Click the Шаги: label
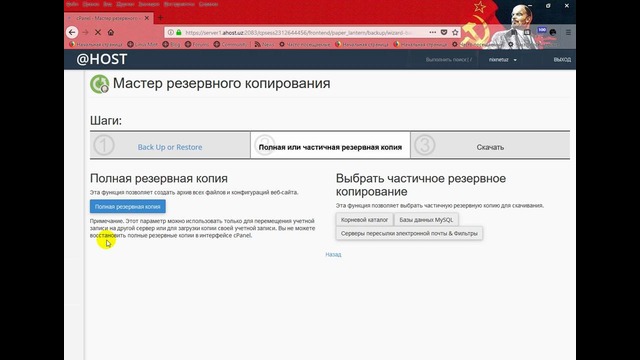Image resolution: width=640 pixels, height=360 pixels. tap(106, 121)
